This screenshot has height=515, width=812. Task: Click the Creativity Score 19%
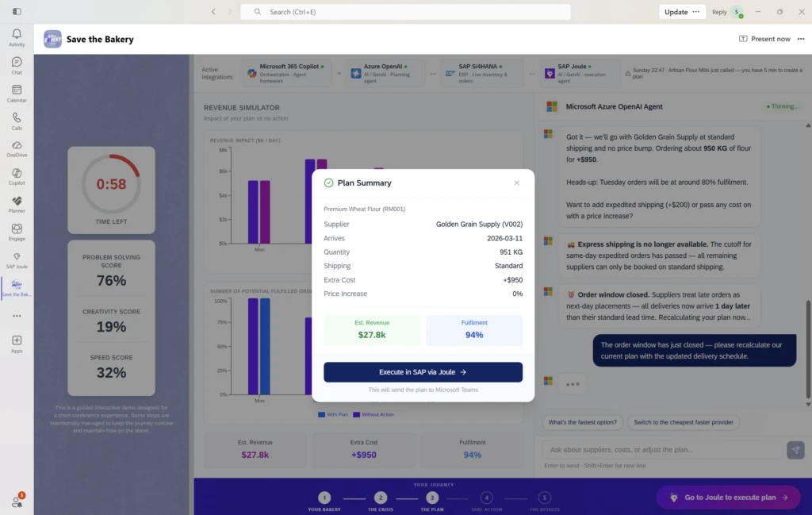coord(111,327)
